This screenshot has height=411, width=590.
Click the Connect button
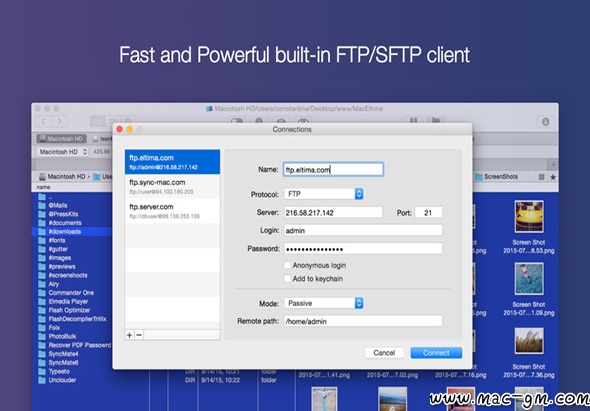point(436,353)
